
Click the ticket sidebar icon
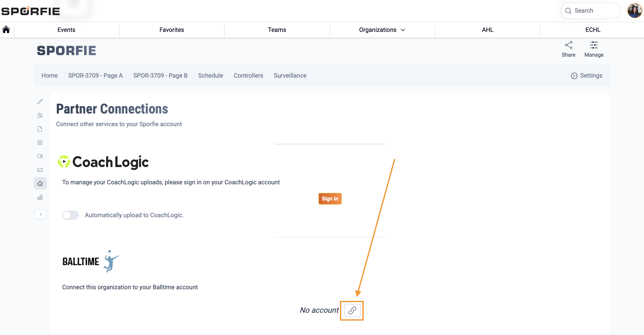(40, 170)
